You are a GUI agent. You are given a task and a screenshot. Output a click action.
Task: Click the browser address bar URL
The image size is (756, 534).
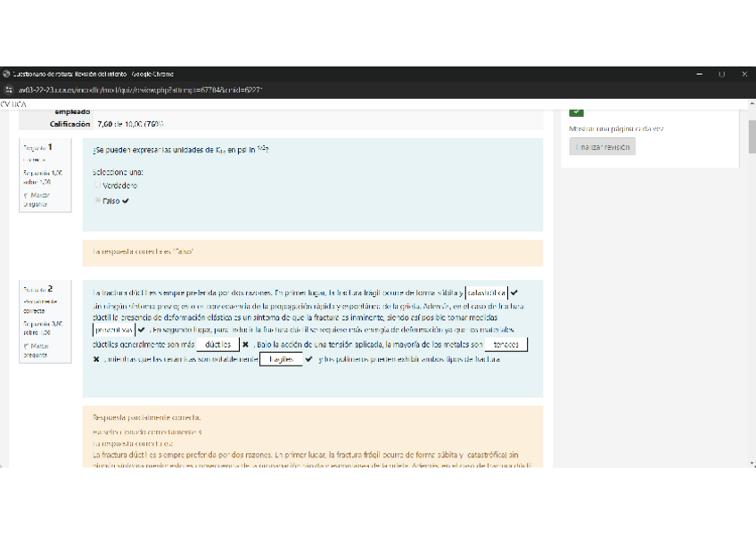coord(143,91)
